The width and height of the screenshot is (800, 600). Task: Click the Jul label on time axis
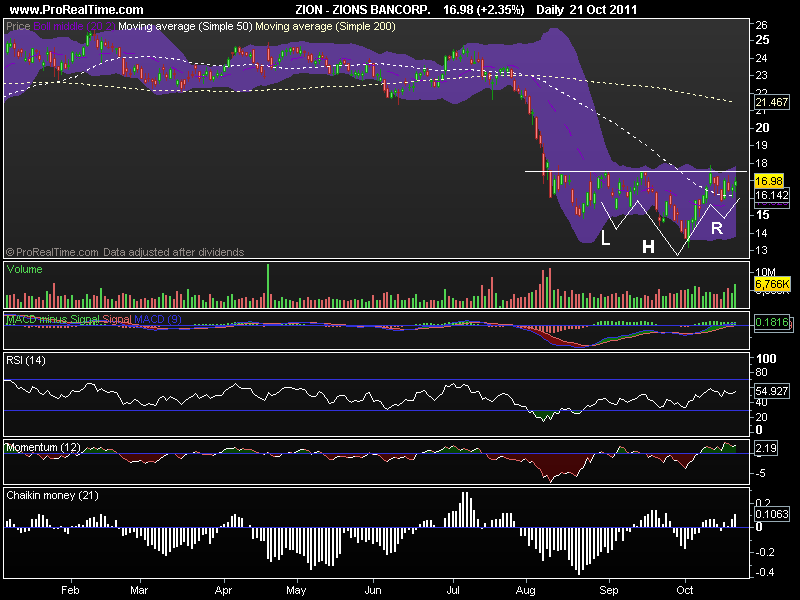pos(453,590)
